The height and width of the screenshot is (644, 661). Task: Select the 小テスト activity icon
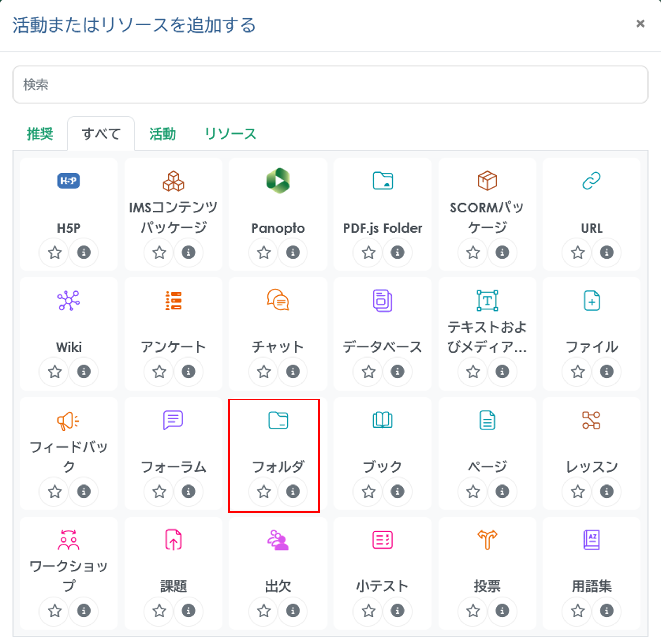pos(382,539)
